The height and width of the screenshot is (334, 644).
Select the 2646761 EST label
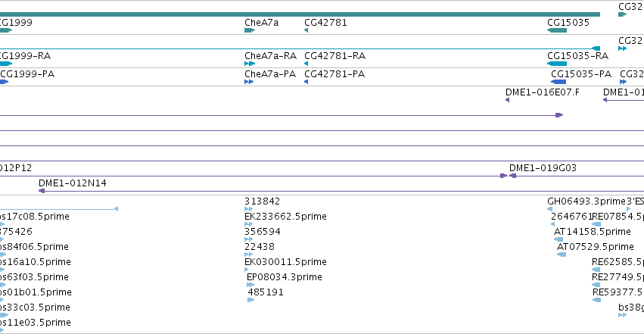click(571, 217)
